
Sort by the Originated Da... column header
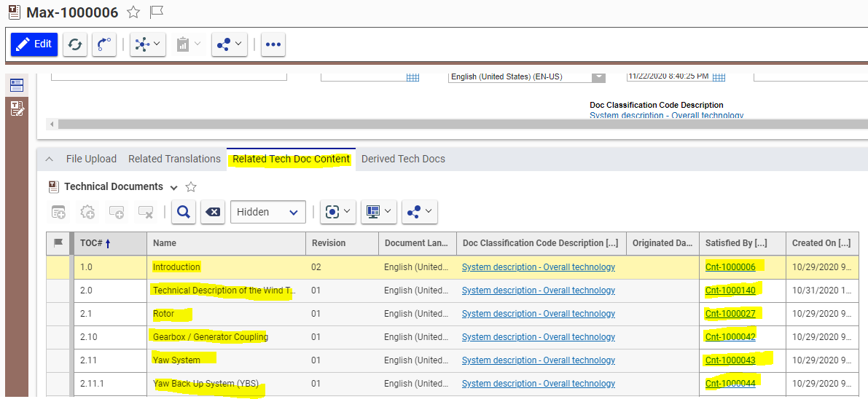click(662, 243)
